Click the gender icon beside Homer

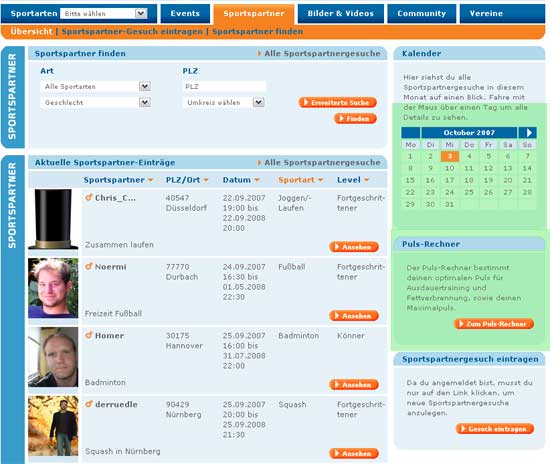pyautogui.click(x=89, y=335)
